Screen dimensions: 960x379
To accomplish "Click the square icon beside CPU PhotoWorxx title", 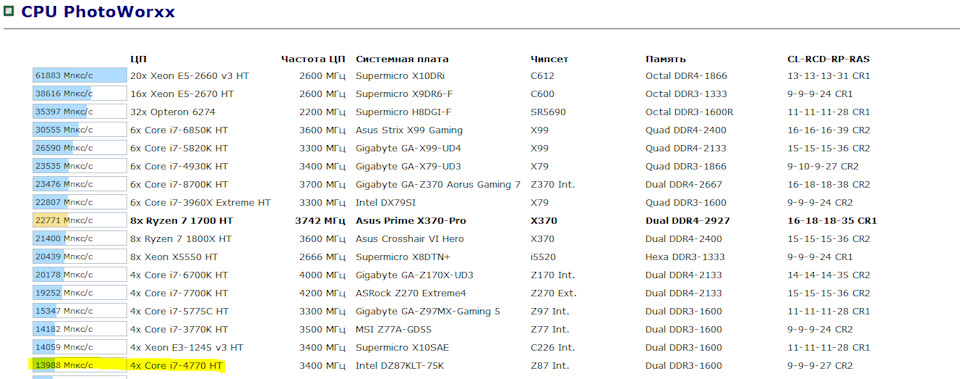I will click(8, 10).
